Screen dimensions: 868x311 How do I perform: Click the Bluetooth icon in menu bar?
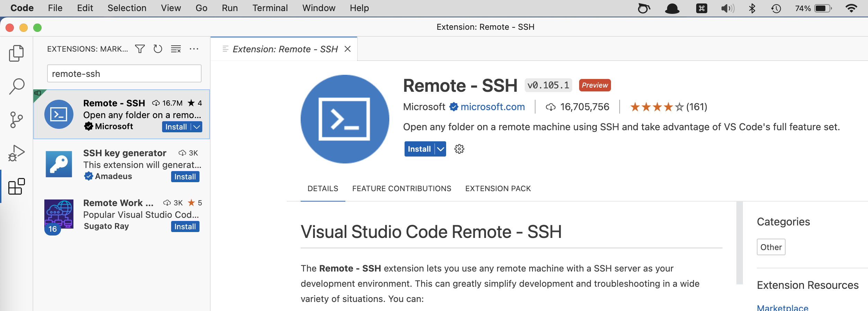752,8
